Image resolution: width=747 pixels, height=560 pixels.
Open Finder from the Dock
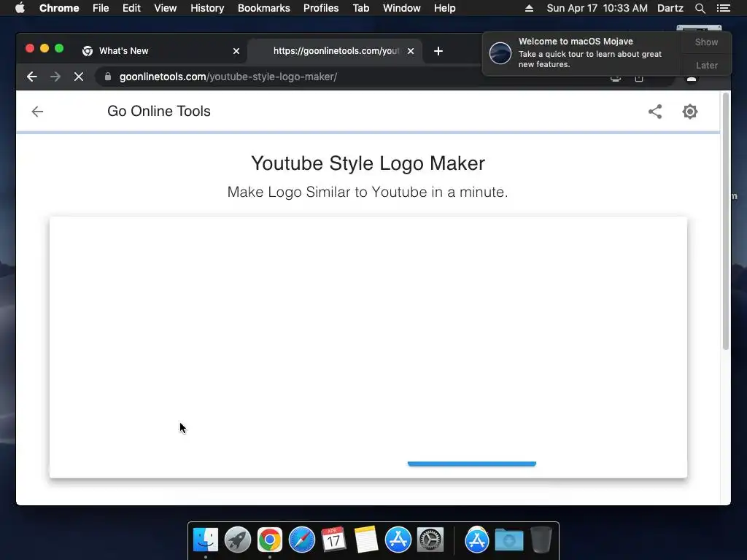coord(206,540)
